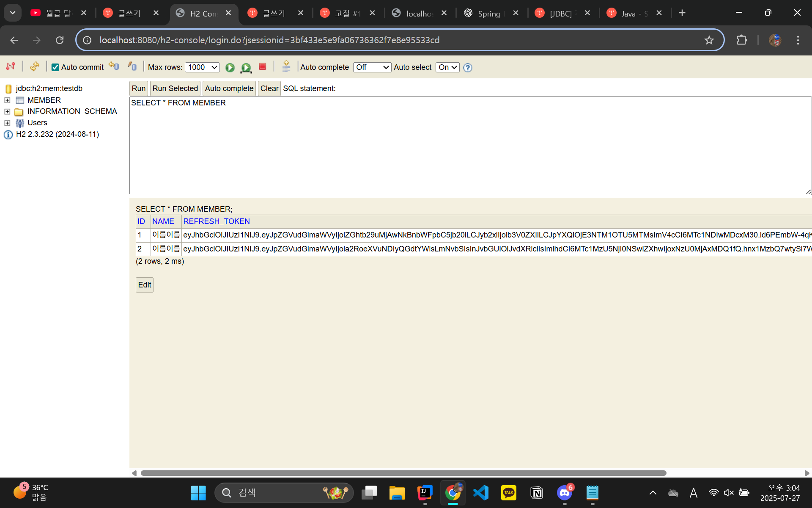This screenshot has width=812, height=508.
Task: Click the green Run play icon
Action: tap(230, 67)
